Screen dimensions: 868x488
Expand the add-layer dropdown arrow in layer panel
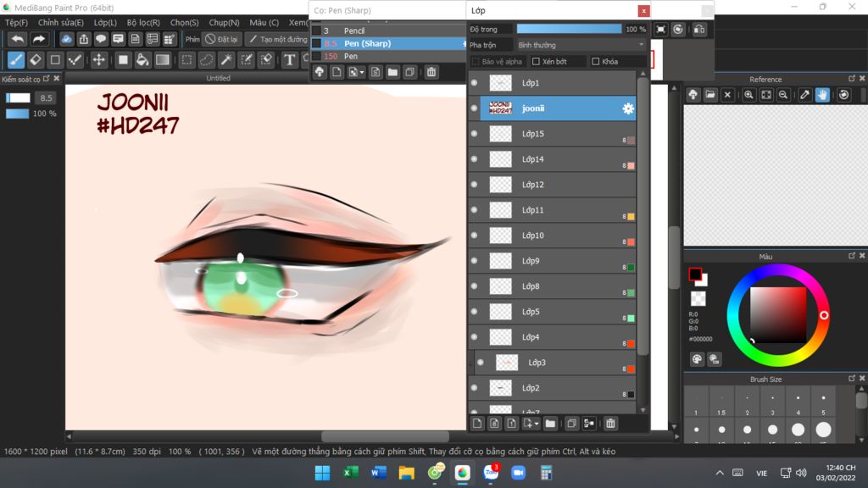pyautogui.click(x=537, y=424)
